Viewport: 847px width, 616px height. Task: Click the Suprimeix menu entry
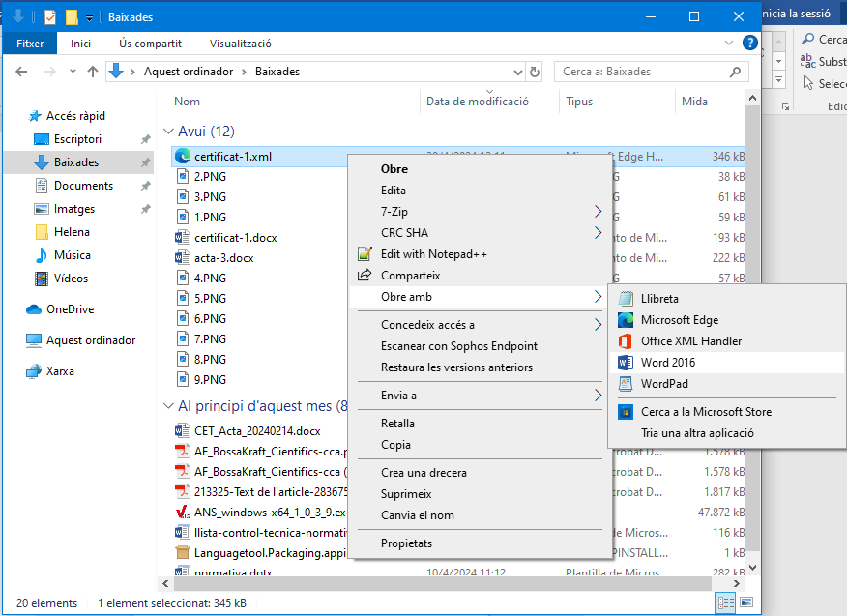click(406, 494)
